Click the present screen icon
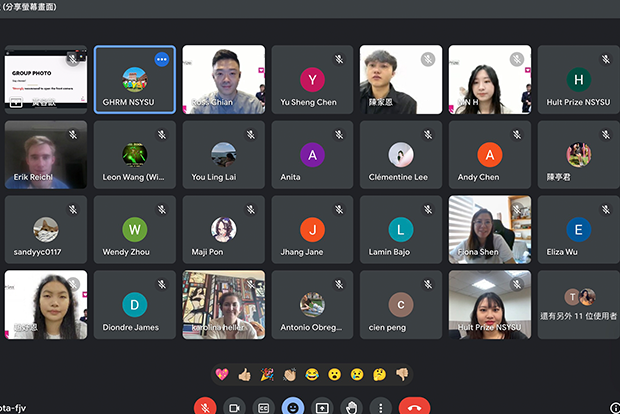The width and height of the screenshot is (620, 414). tap(322, 407)
